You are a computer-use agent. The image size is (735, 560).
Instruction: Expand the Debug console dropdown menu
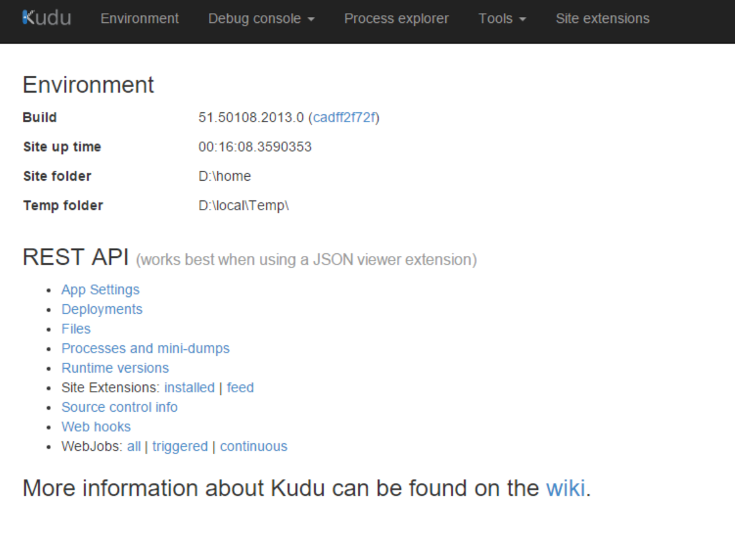tap(261, 19)
